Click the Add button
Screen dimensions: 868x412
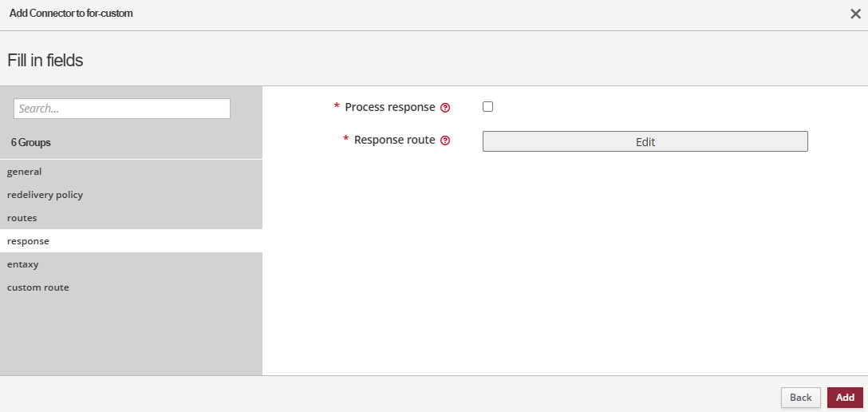coord(845,398)
